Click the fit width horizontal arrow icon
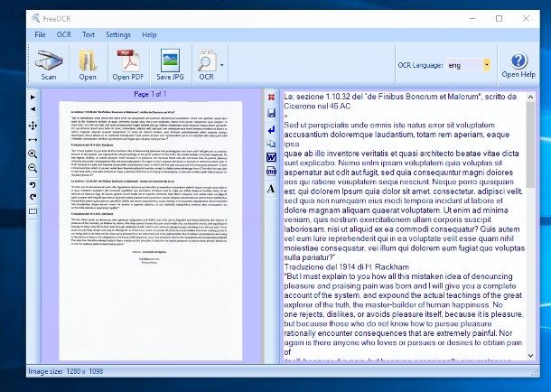The image size is (551, 392). [33, 140]
